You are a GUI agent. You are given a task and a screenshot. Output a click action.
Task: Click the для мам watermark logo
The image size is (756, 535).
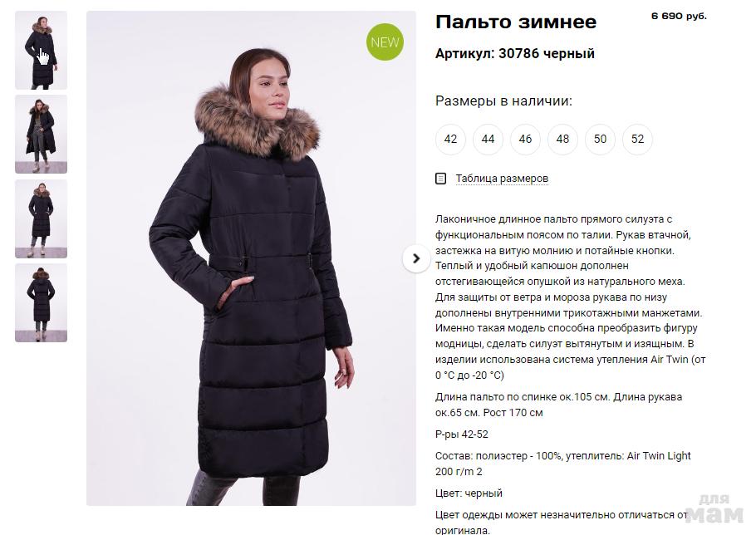[x=714, y=508]
